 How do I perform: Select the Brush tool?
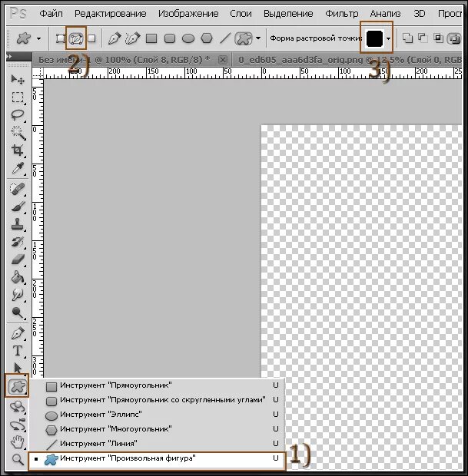[18, 207]
